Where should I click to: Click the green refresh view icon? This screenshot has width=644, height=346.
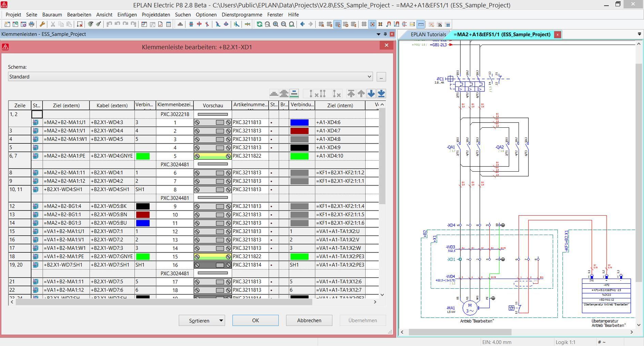259,24
